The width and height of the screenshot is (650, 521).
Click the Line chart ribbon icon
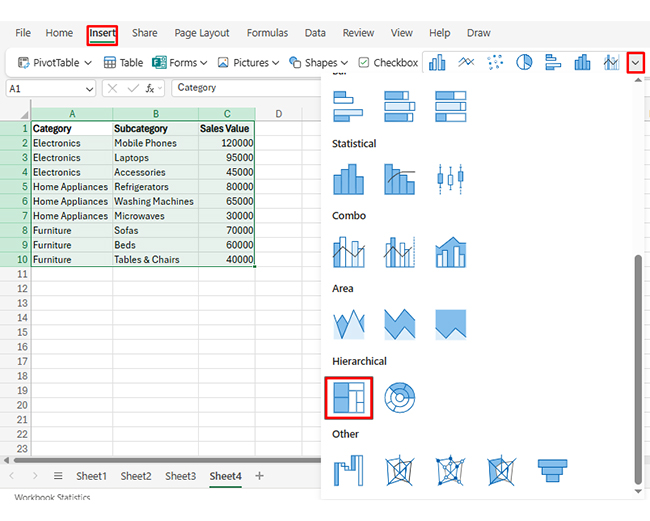point(466,63)
